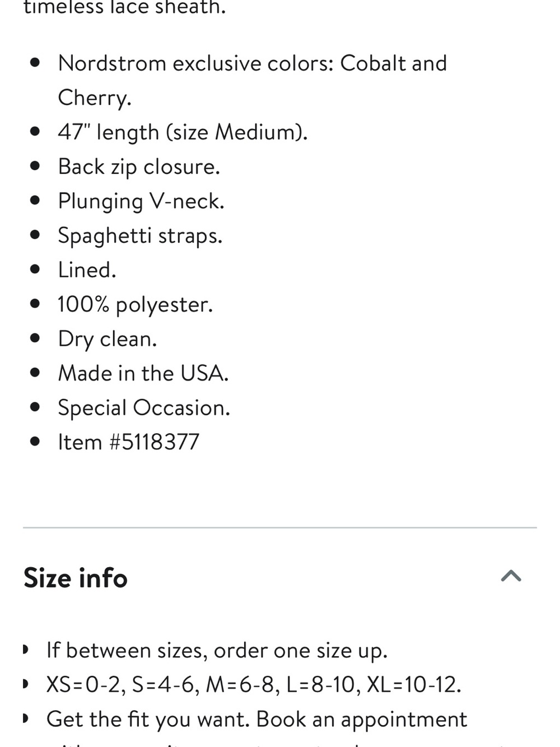Click the Back zip closure bullet
The image size is (560, 747).
[x=139, y=166]
